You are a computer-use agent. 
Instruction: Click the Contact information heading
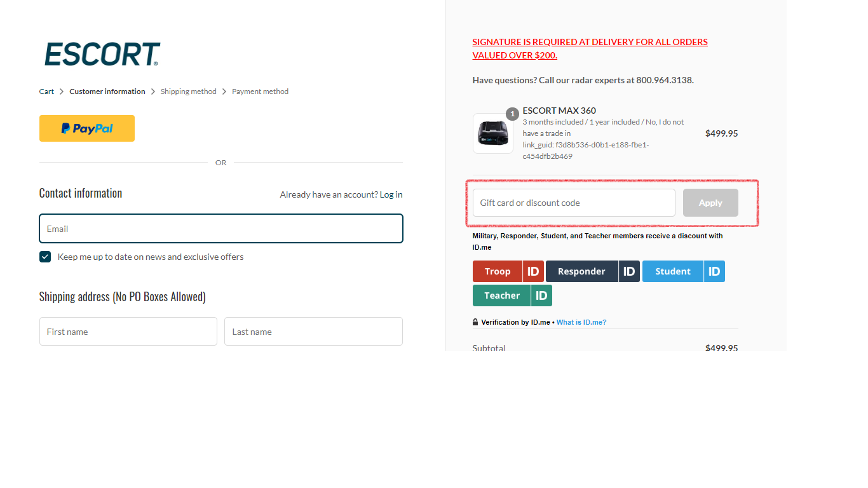[x=81, y=193]
